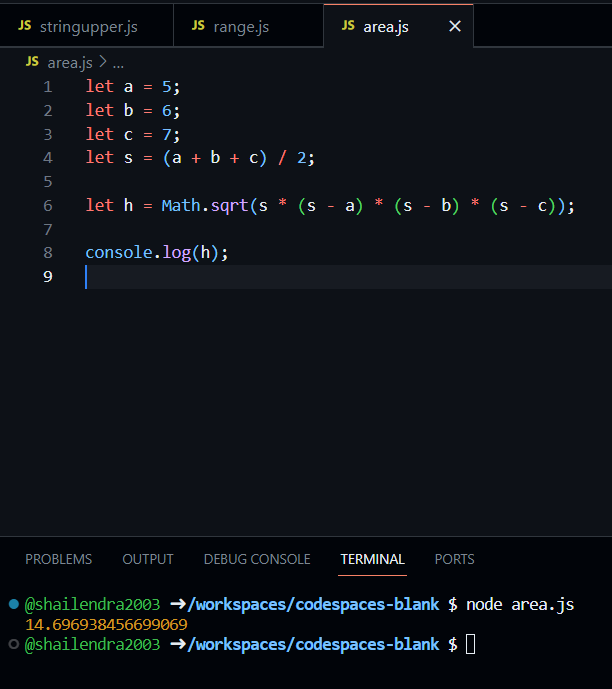Click the /workspaces/codespaces-blank path on last prompt
612x689 pixels.
click(313, 645)
